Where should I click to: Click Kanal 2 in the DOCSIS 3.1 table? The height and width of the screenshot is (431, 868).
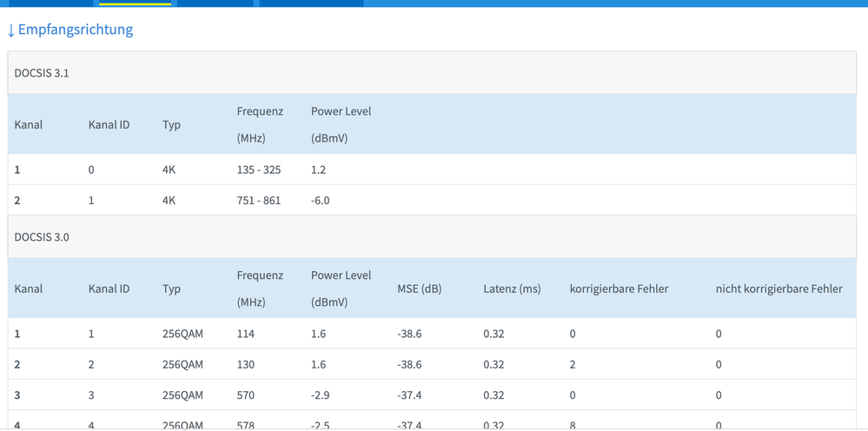17,200
